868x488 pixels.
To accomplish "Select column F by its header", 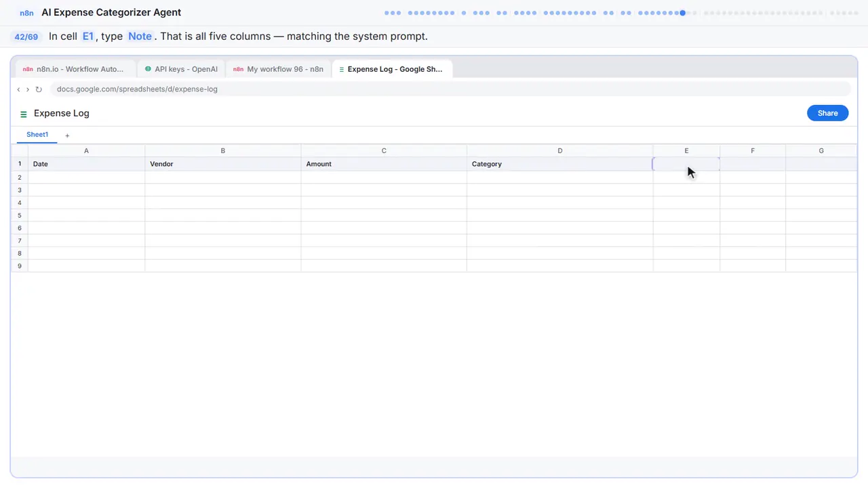I will (x=753, y=150).
